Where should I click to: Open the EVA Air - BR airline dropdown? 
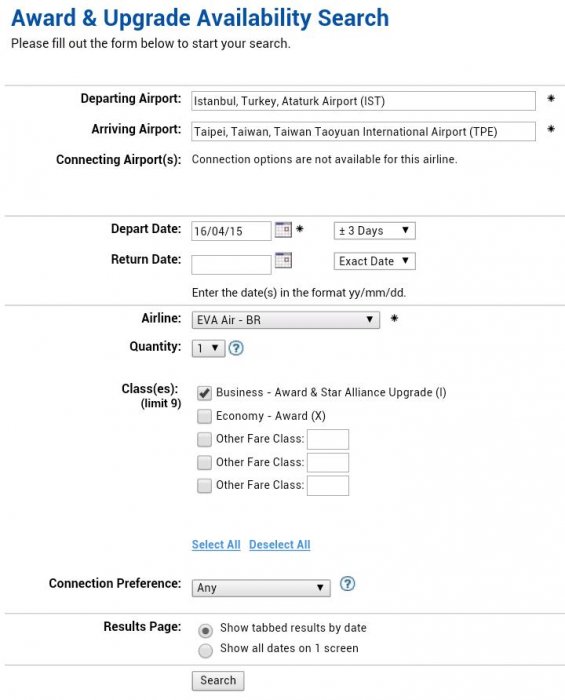point(286,320)
